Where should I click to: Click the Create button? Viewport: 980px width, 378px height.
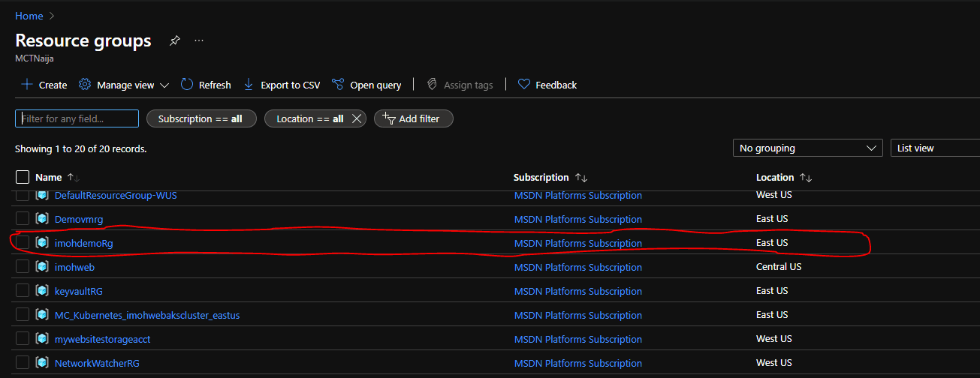click(x=44, y=85)
